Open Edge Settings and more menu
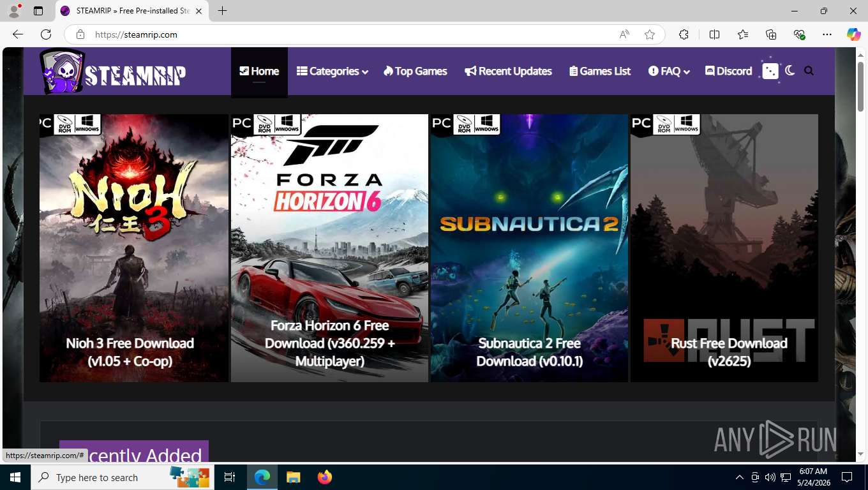The image size is (868, 490). coord(827,34)
